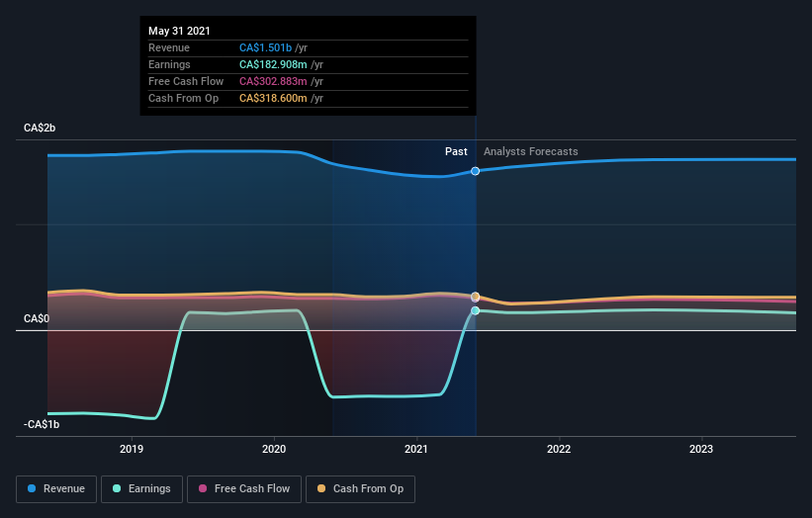Click the Earnings row label in tooltip
The image size is (812, 518).
coord(169,64)
